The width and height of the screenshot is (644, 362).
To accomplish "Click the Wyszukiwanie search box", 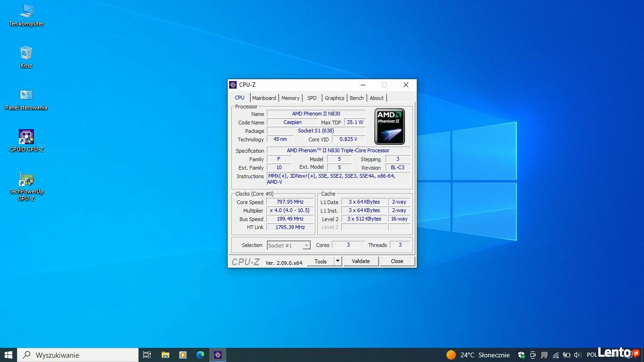I will [78, 355].
